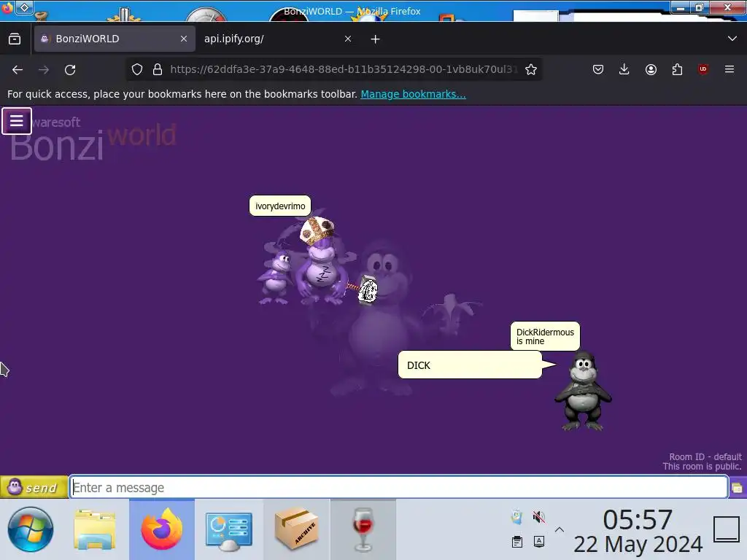Image resolution: width=747 pixels, height=560 pixels.
Task: Go forward one page
Action: (44, 70)
